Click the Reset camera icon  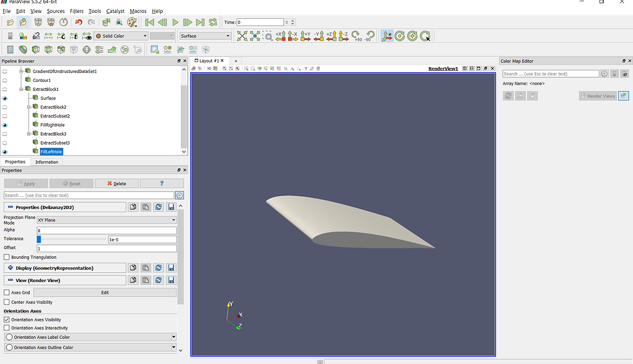tap(242, 36)
